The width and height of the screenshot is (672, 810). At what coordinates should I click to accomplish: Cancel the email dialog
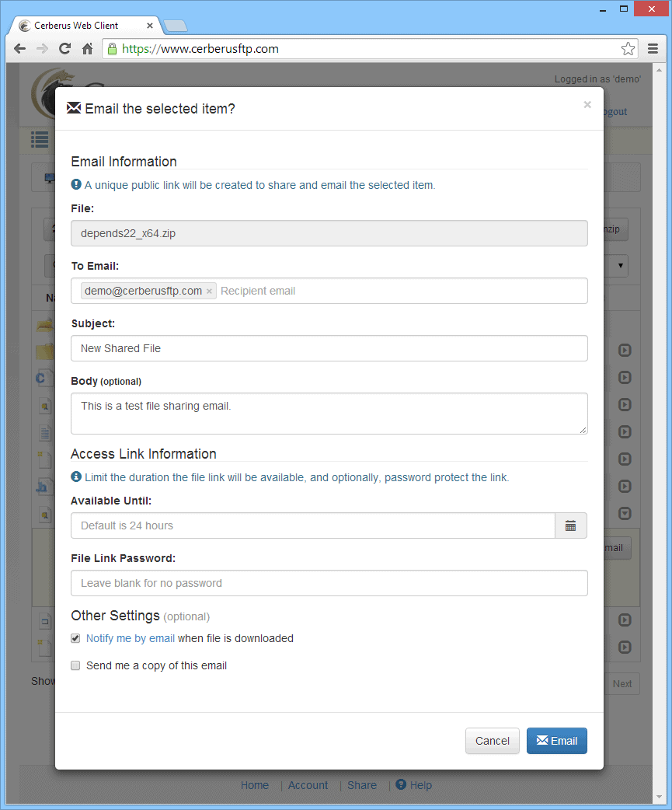[x=492, y=741]
